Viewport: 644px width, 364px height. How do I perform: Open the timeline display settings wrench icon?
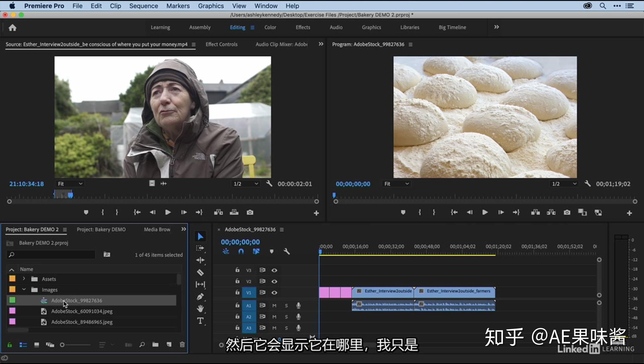pos(287,252)
